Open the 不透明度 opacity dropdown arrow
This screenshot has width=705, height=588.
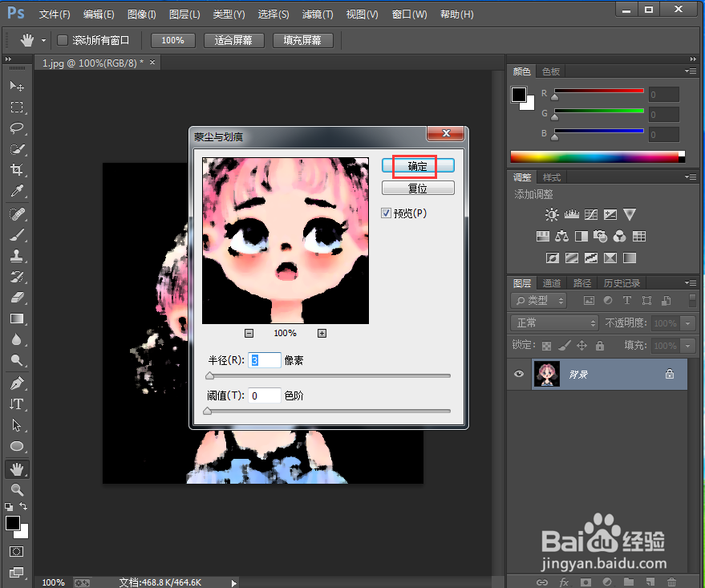(688, 323)
